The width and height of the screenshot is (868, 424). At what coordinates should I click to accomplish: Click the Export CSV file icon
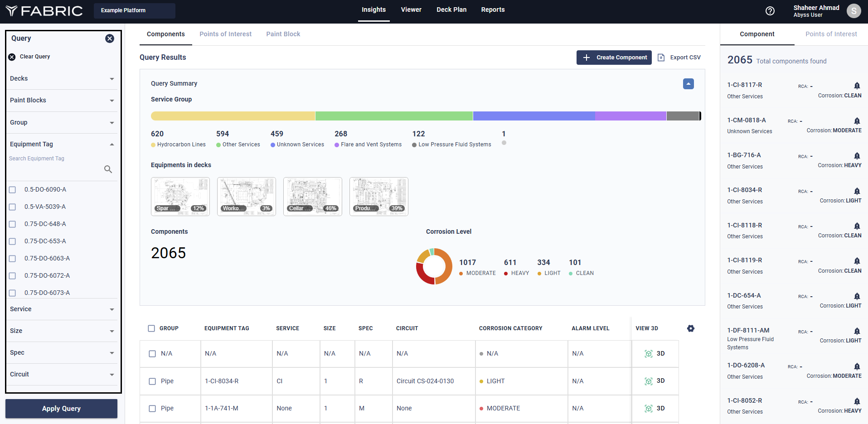(x=661, y=58)
